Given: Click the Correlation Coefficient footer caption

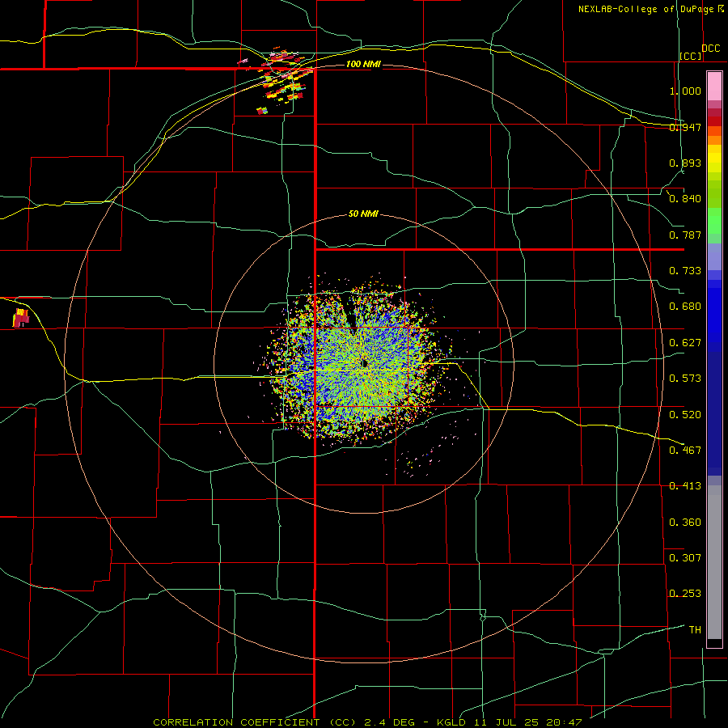Looking at the screenshot, I should 366,722.
